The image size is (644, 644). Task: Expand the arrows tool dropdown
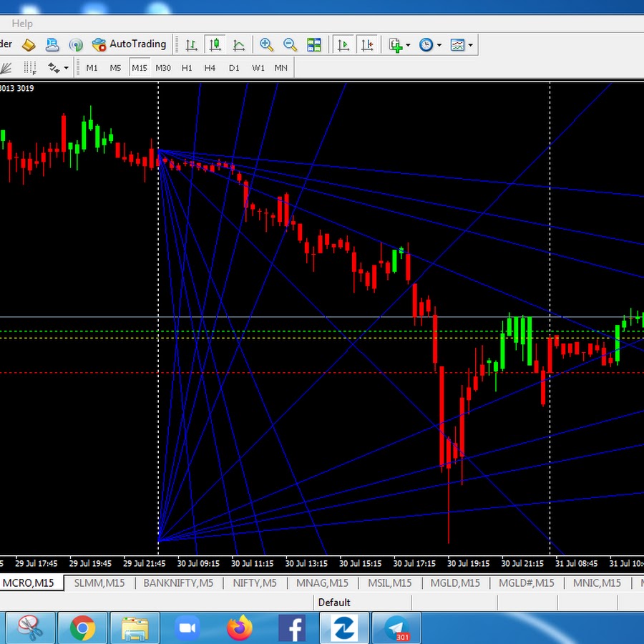(66, 68)
